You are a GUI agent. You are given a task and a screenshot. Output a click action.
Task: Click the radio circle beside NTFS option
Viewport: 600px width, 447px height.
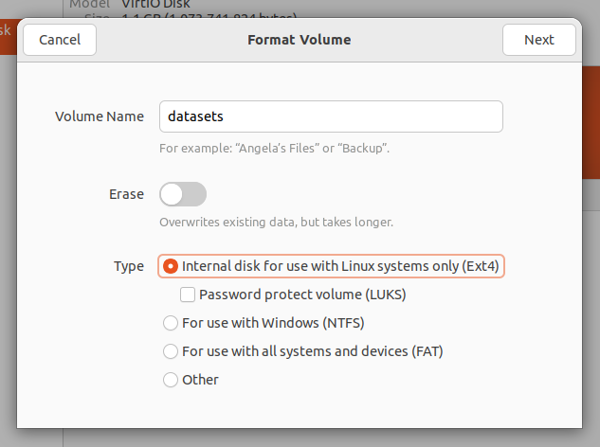click(x=171, y=323)
